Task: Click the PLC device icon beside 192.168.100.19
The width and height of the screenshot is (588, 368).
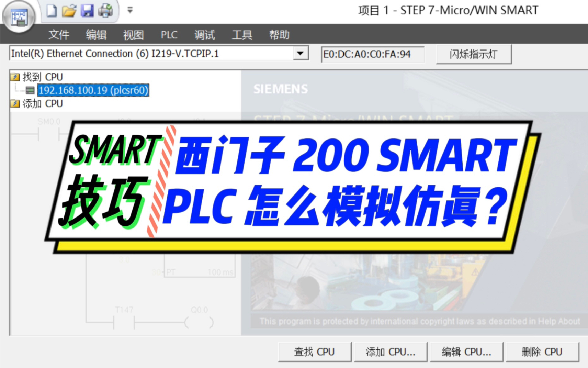Action: click(30, 90)
